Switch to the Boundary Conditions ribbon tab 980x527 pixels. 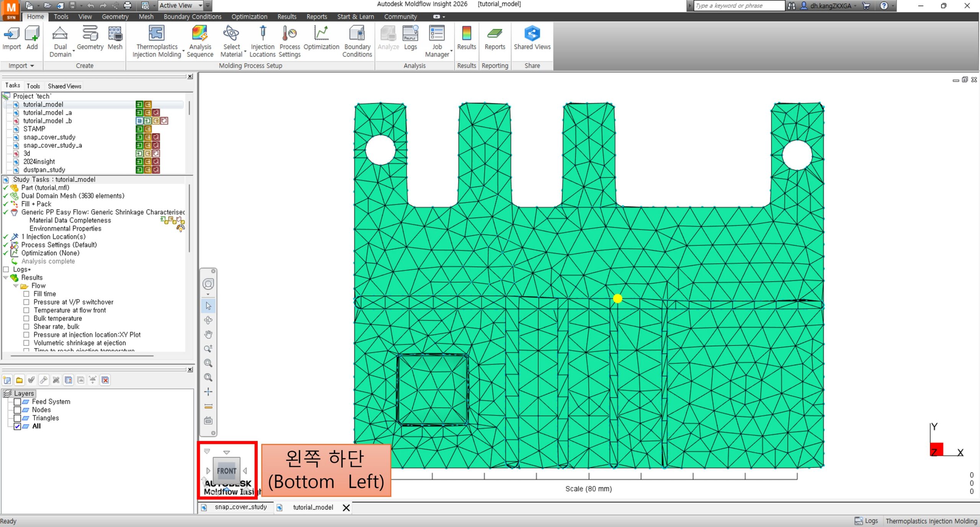193,17
